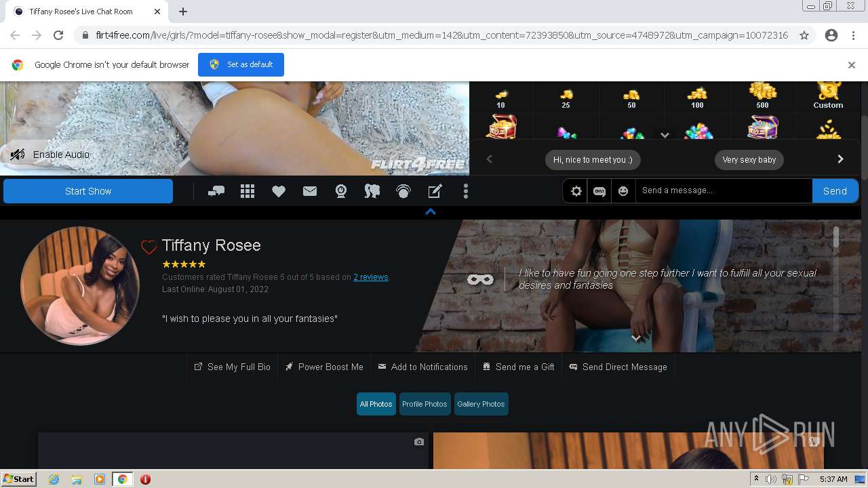Open the emoji picker smiley icon
Screen dimensions: 868x488
[623, 191]
